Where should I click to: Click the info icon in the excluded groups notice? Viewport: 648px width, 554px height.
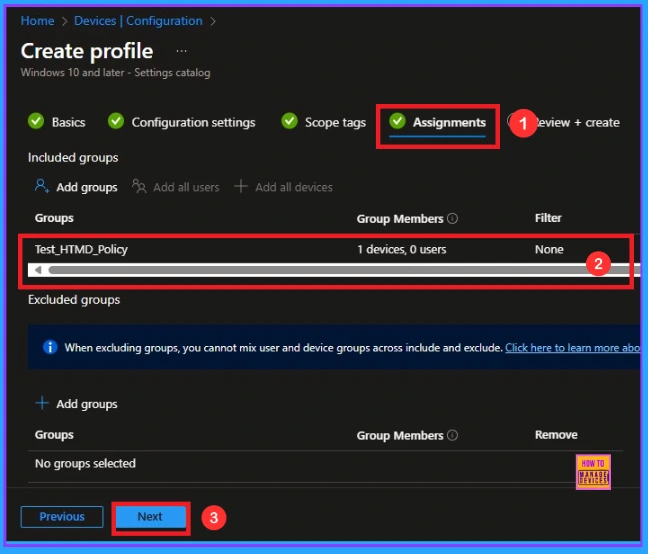coord(50,347)
